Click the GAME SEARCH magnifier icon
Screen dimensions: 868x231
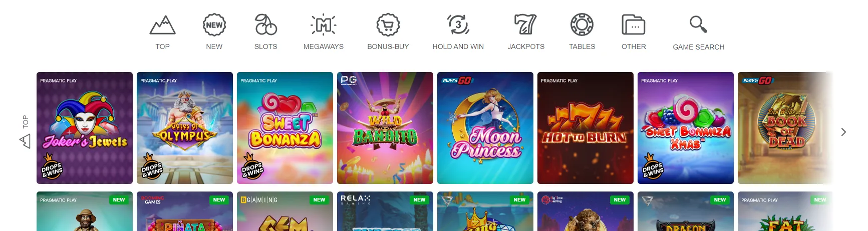(698, 24)
